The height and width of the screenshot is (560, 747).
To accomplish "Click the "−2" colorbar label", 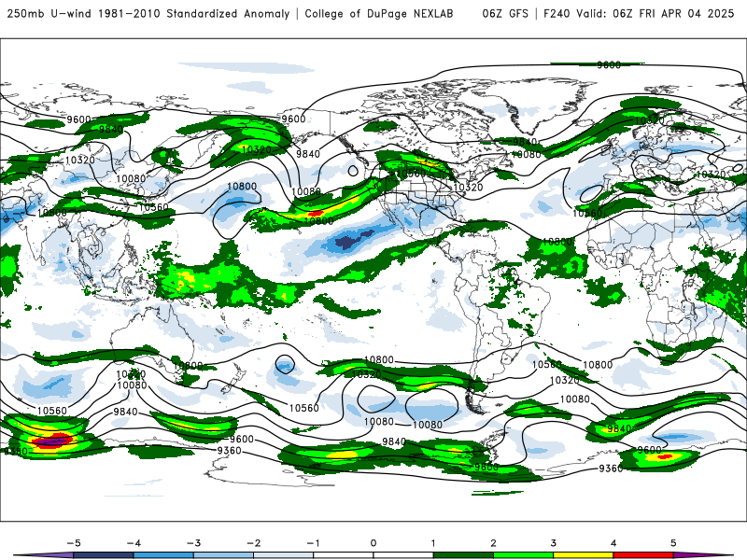I will [253, 543].
